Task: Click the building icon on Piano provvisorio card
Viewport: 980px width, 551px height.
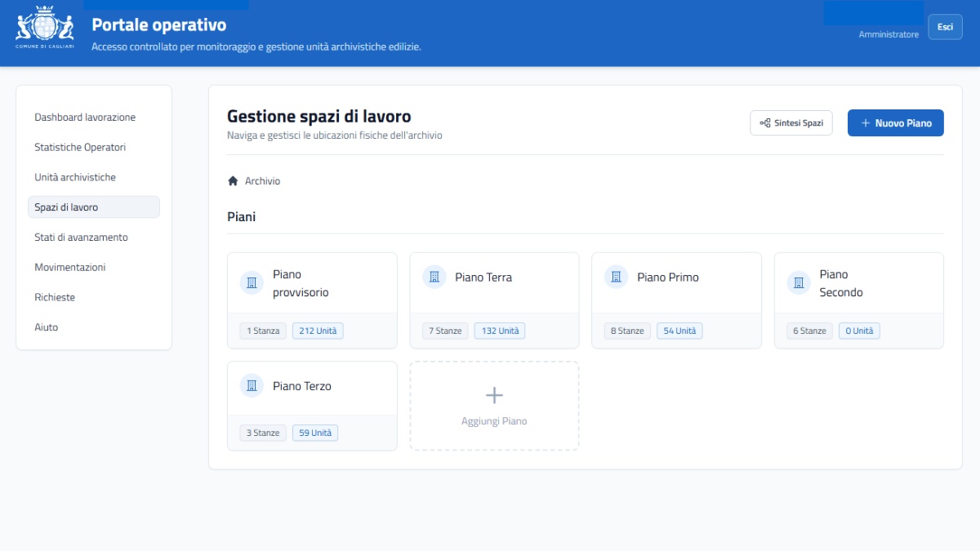Action: (x=252, y=282)
